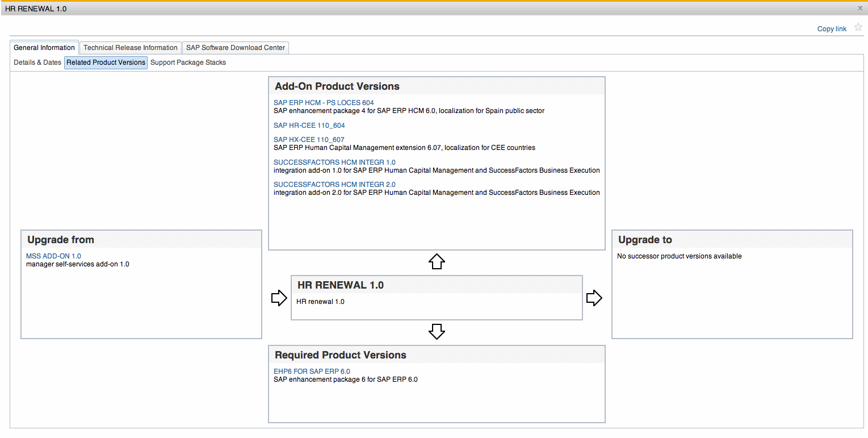Screen dimensions: 868x438
Task: Open SUCCESSFACTORS HCM INTEGR 2.0 link
Action: (334, 185)
